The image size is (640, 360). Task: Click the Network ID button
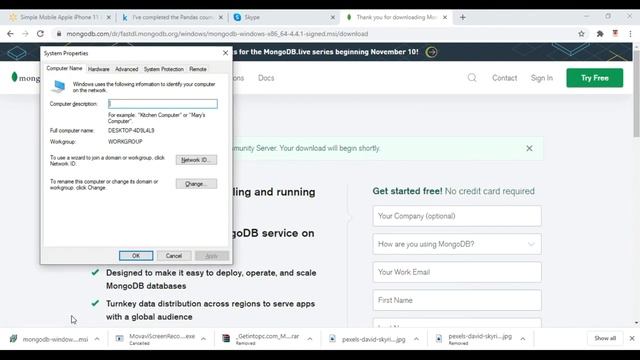[196, 160]
